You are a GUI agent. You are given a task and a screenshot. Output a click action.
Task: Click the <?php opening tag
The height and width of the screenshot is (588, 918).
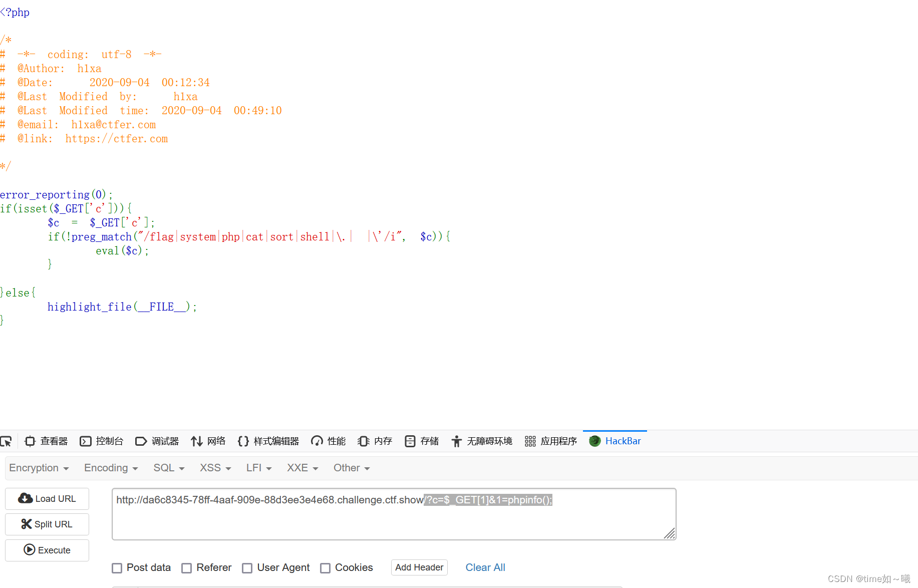point(15,12)
